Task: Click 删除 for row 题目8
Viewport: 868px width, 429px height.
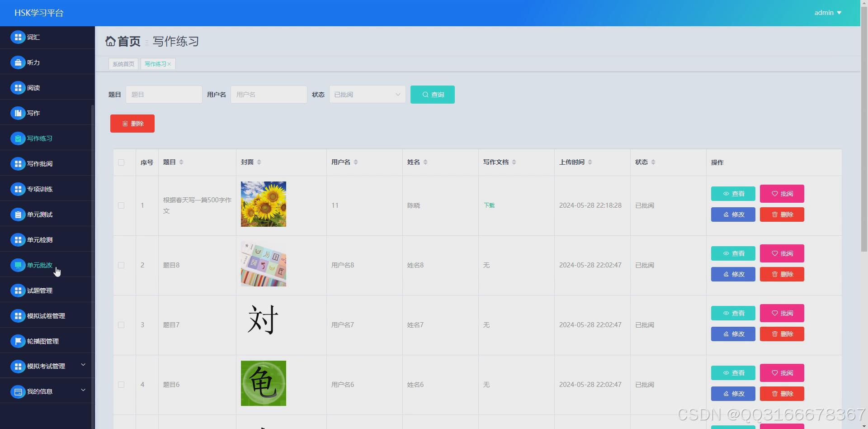Action: click(782, 274)
